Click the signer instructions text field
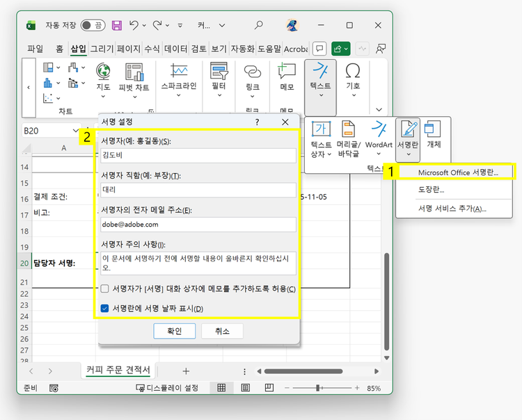 coord(198,263)
